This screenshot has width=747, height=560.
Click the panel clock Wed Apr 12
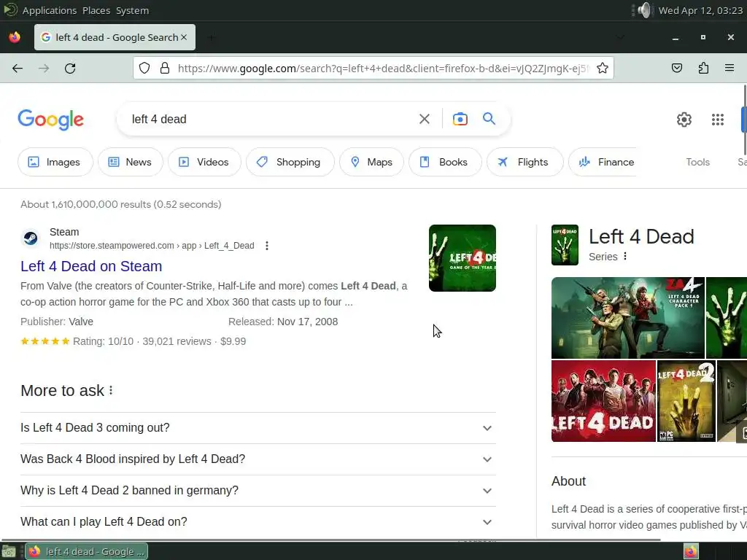click(x=700, y=10)
